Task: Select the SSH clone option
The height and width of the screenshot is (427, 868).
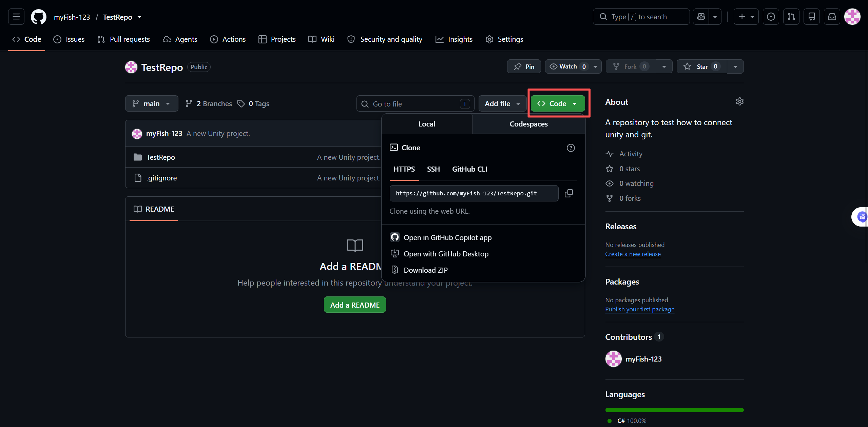Action: pyautogui.click(x=433, y=169)
